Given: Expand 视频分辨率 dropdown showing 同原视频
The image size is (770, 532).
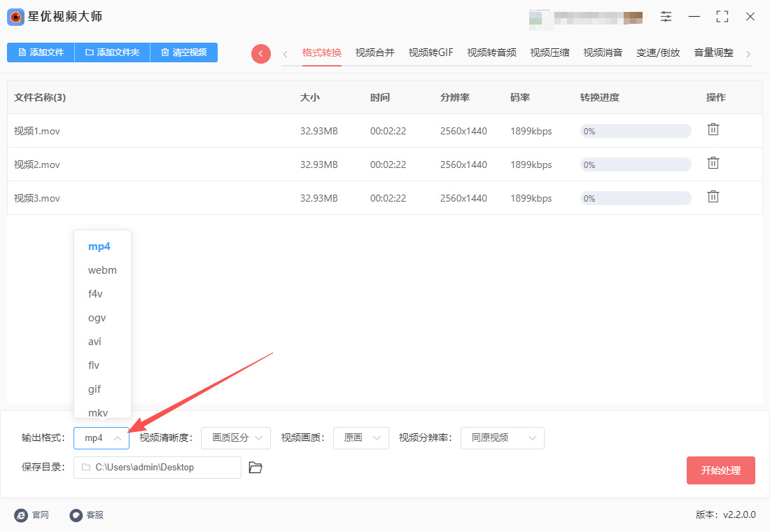Looking at the screenshot, I should coord(502,438).
